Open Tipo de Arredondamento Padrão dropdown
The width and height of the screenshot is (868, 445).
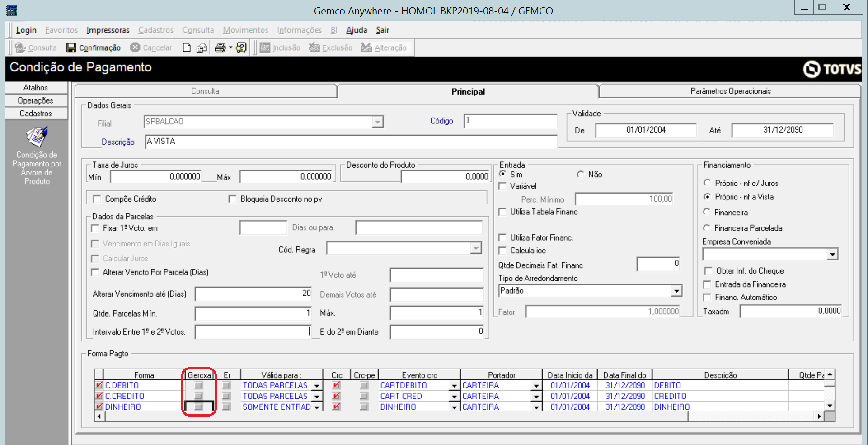click(x=676, y=291)
